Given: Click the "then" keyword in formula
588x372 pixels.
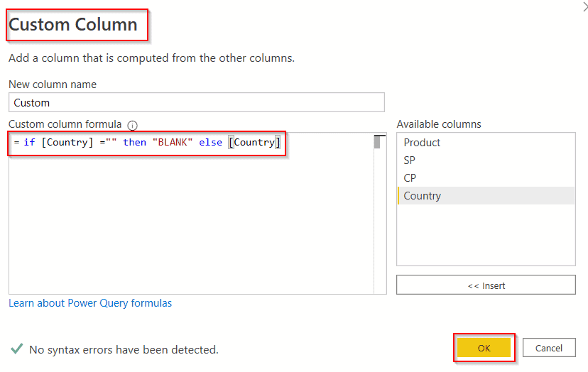Looking at the screenshot, I should [x=134, y=143].
